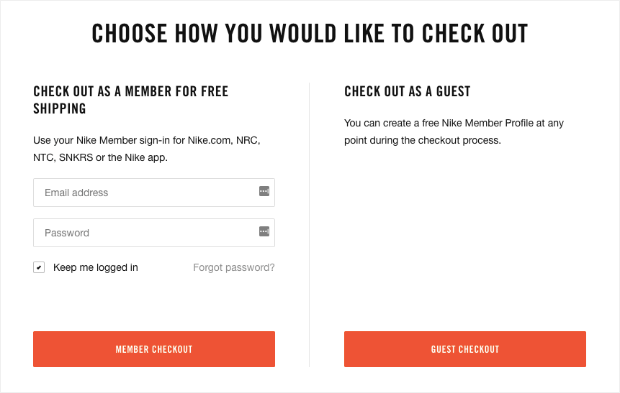Focus the Password input field

pos(154,232)
